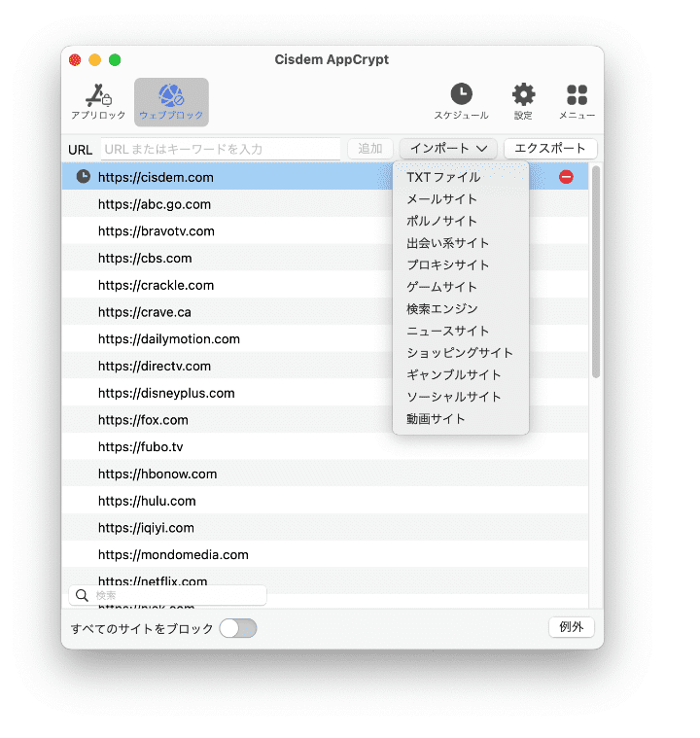The width and height of the screenshot is (700, 738).
Task: Select the https://crackle.com row
Action: tap(325, 285)
